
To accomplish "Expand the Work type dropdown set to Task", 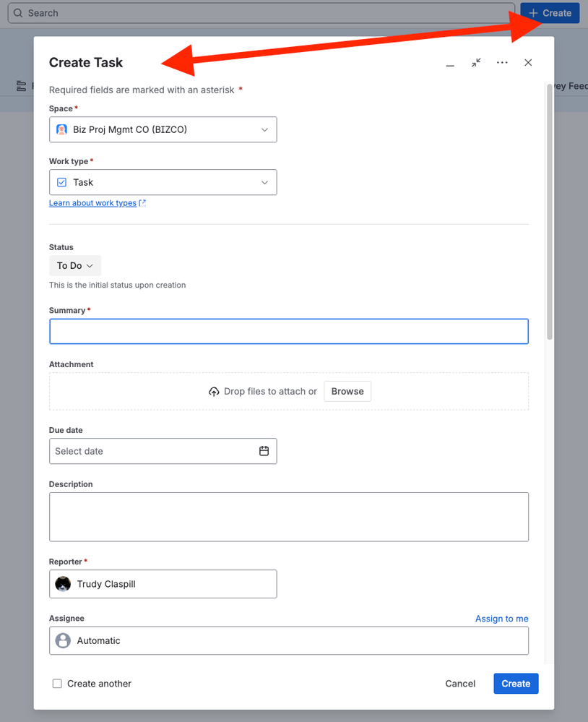I will (163, 182).
